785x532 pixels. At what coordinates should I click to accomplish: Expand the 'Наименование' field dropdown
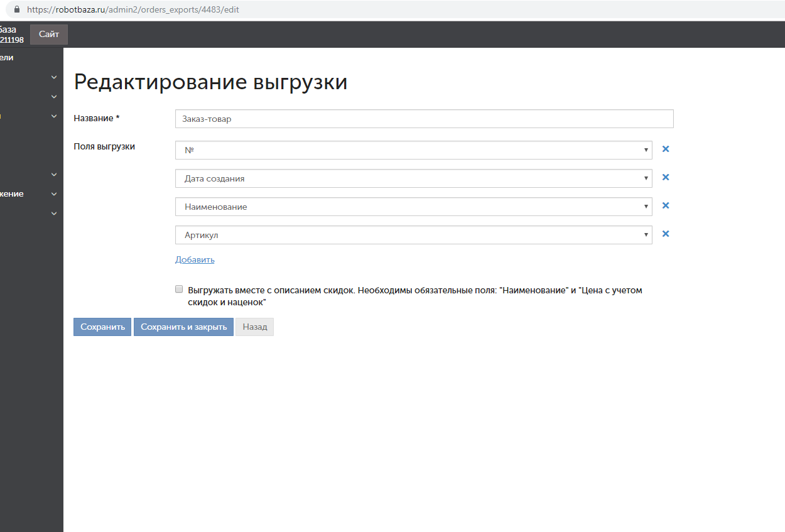click(x=414, y=207)
